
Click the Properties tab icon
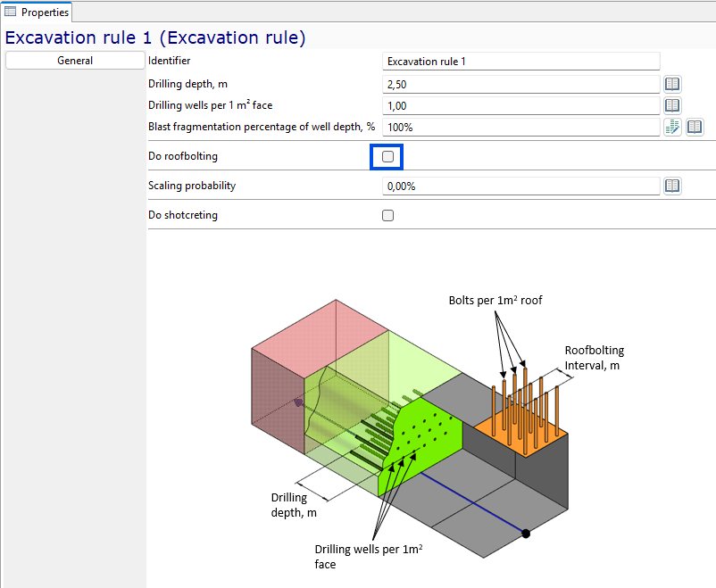10,12
